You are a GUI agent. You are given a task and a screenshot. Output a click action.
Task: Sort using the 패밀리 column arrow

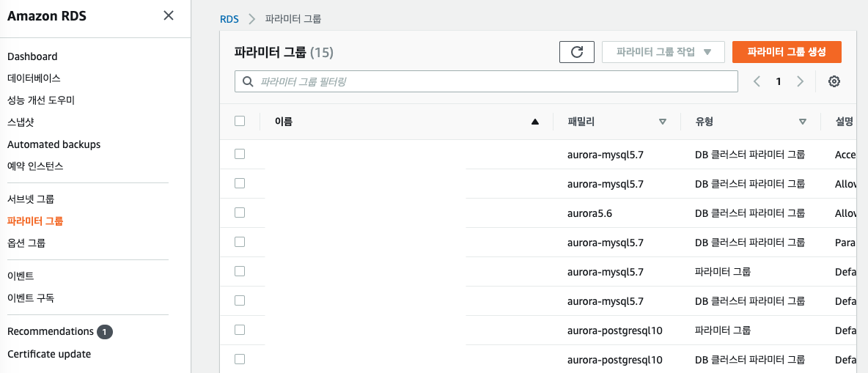[x=663, y=122]
